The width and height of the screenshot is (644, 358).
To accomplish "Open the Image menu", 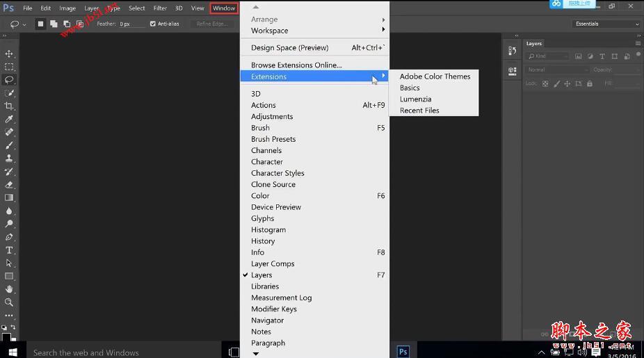I will (67, 8).
